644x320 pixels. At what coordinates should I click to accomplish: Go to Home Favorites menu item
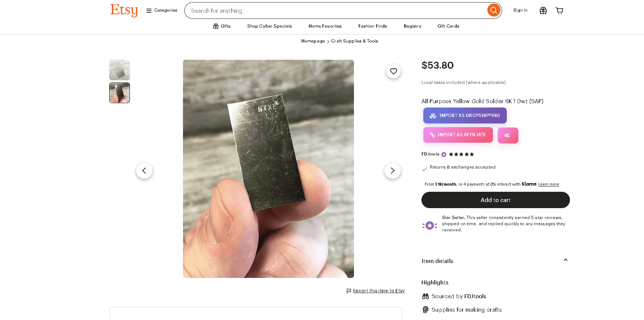coord(325,26)
